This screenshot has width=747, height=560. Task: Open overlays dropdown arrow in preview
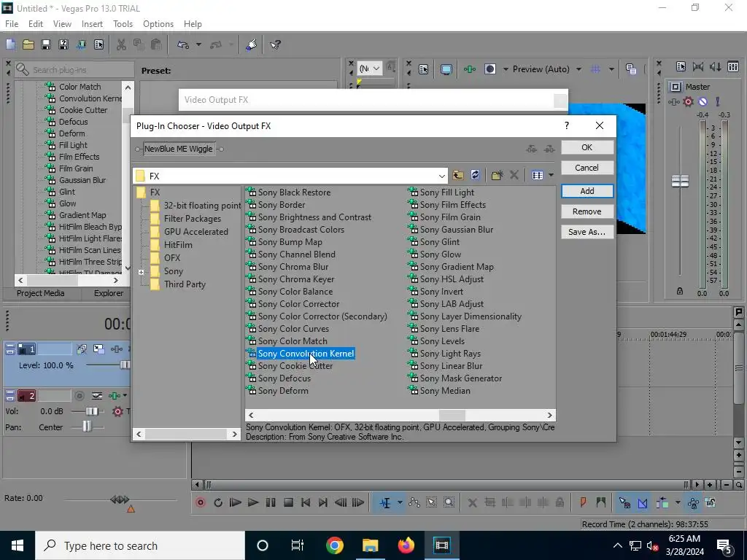coord(611,69)
